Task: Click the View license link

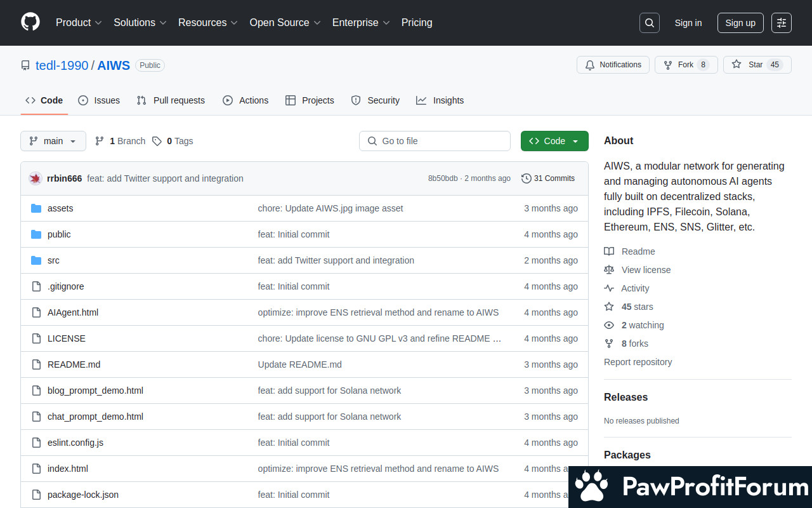Action: coord(646,270)
